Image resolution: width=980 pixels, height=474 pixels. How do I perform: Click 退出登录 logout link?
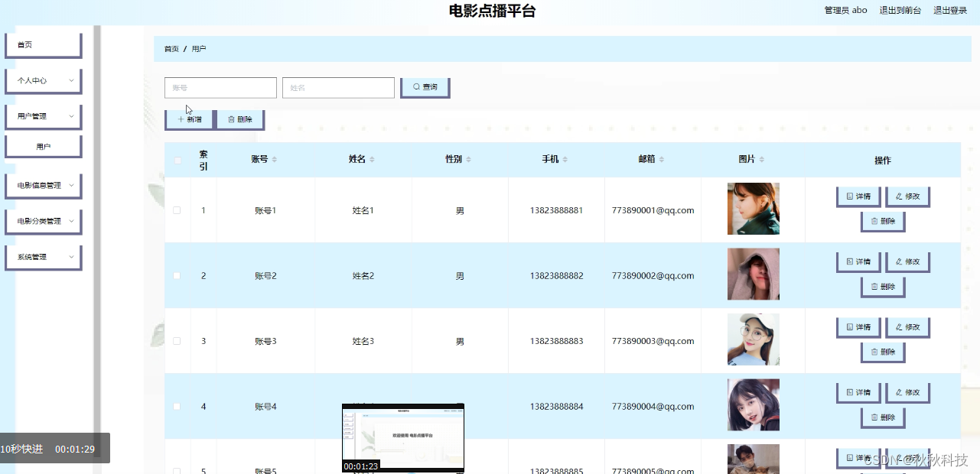950,11
